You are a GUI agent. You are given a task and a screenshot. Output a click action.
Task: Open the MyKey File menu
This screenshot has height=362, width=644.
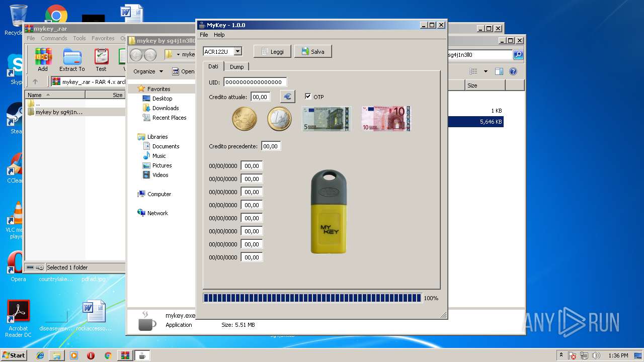click(204, 35)
